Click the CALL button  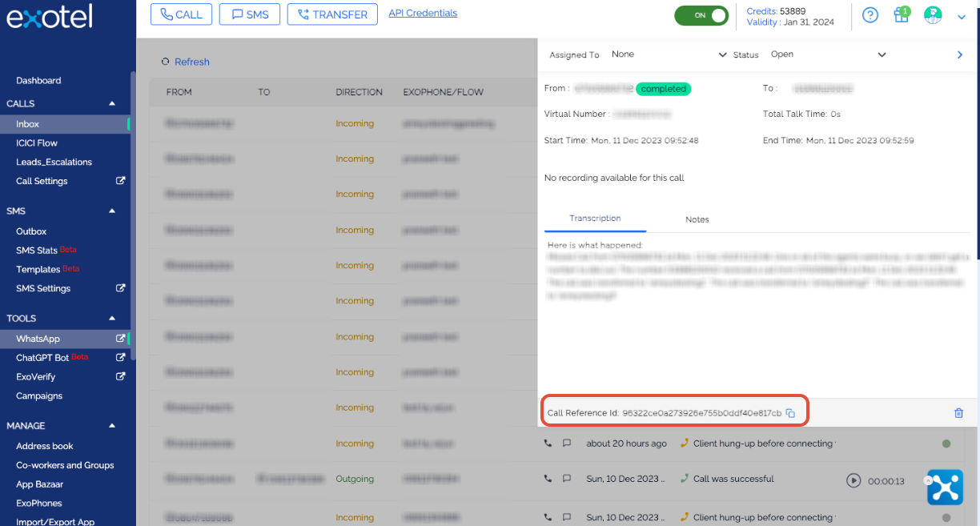point(182,14)
